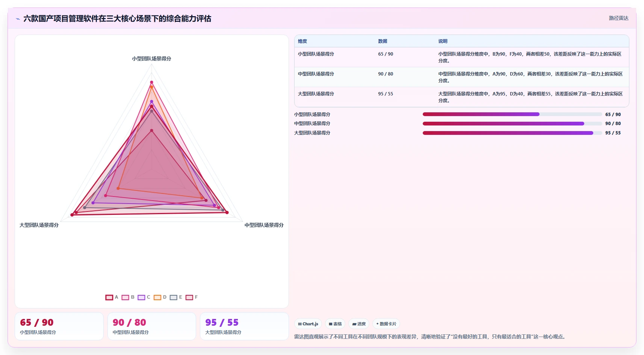The height and width of the screenshot is (355, 644).
Task: Click table value 95 / 55
Action: click(385, 94)
